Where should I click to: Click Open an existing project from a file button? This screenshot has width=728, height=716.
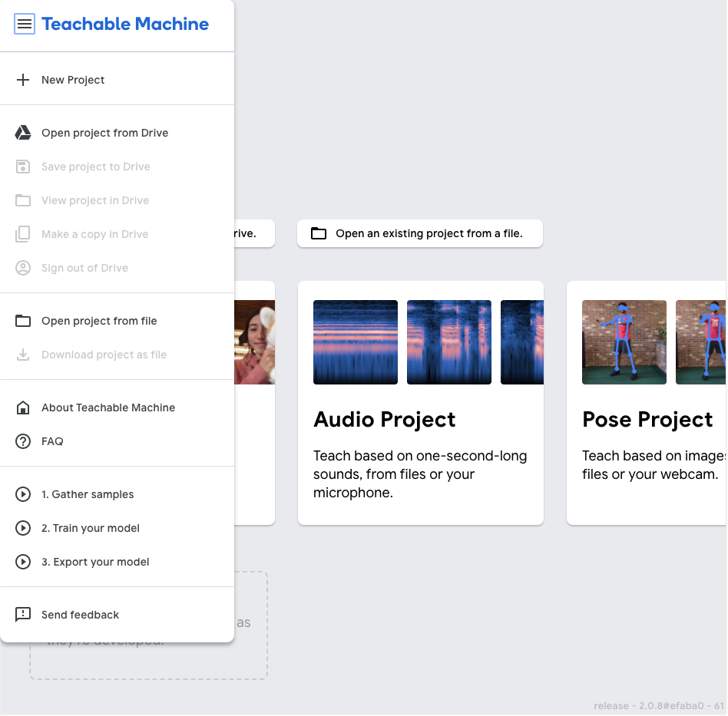tap(420, 233)
